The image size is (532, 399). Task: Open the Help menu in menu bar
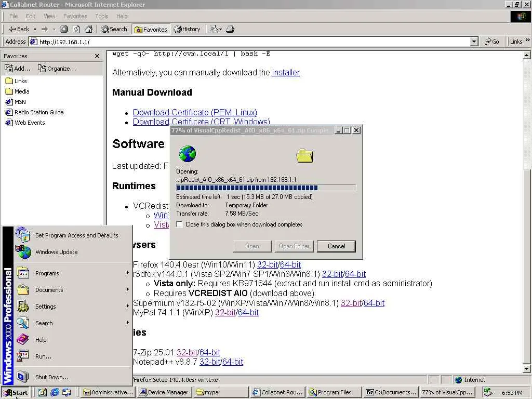(x=122, y=16)
